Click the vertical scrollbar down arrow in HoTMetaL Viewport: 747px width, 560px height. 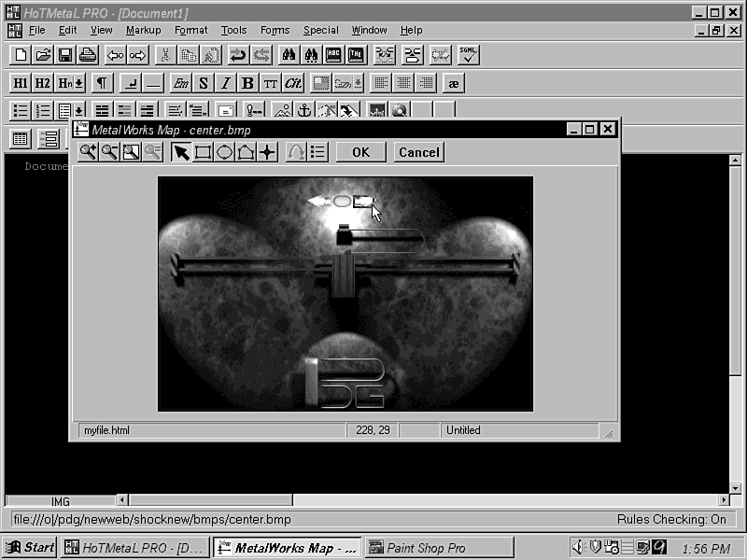tap(735, 488)
